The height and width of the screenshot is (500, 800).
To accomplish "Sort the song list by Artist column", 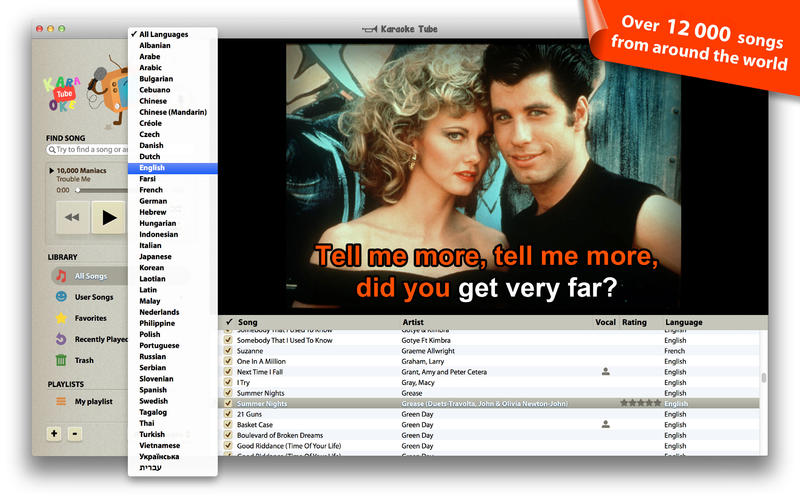I will click(413, 323).
